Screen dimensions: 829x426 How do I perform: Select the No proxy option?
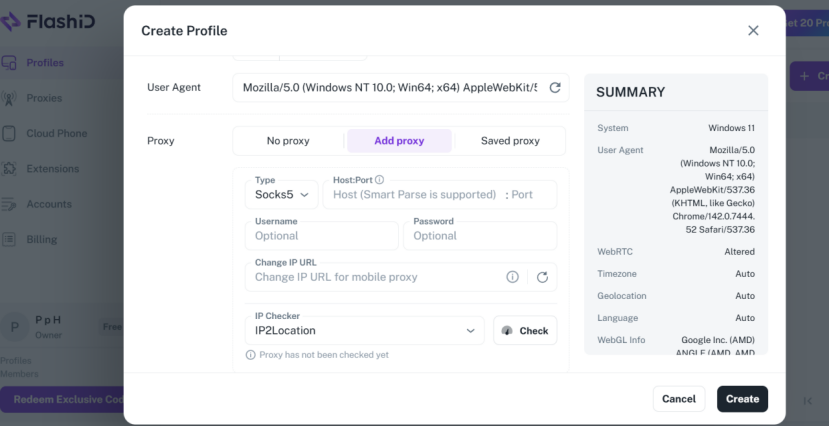click(x=288, y=141)
